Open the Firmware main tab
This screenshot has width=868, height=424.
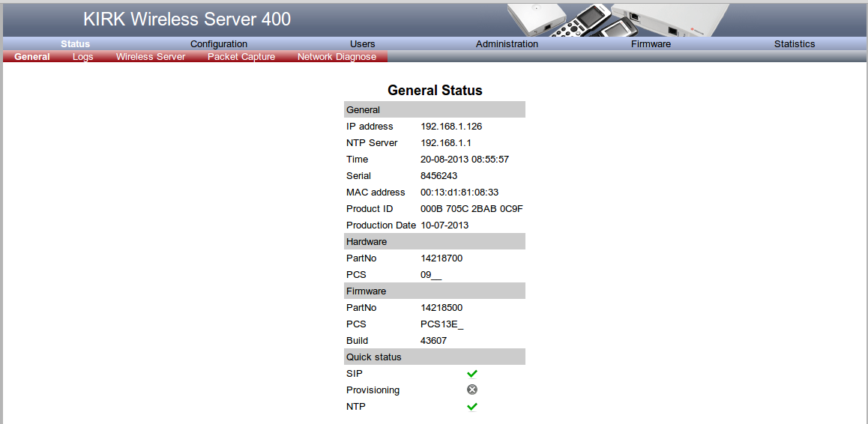coord(651,43)
